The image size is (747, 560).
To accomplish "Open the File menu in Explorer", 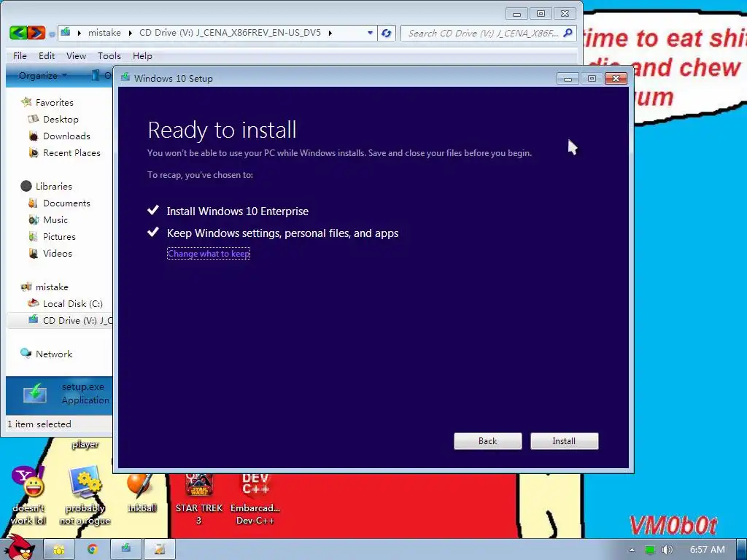I will pyautogui.click(x=20, y=55).
